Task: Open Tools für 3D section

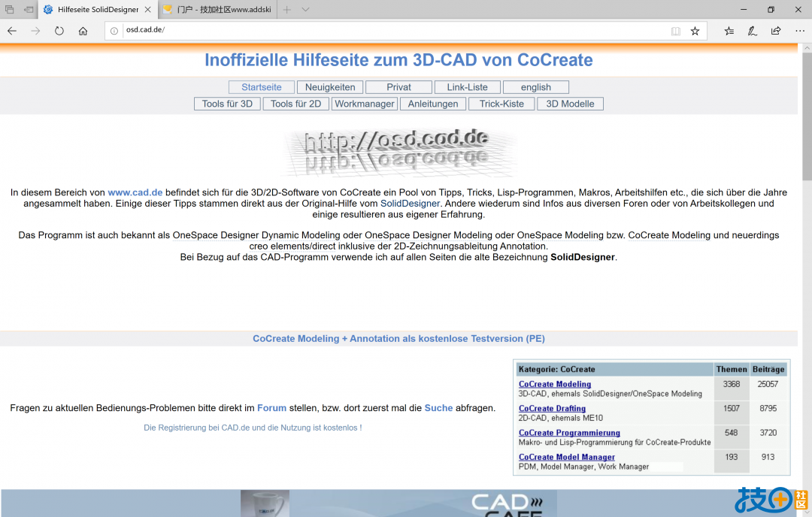Action: pyautogui.click(x=227, y=104)
